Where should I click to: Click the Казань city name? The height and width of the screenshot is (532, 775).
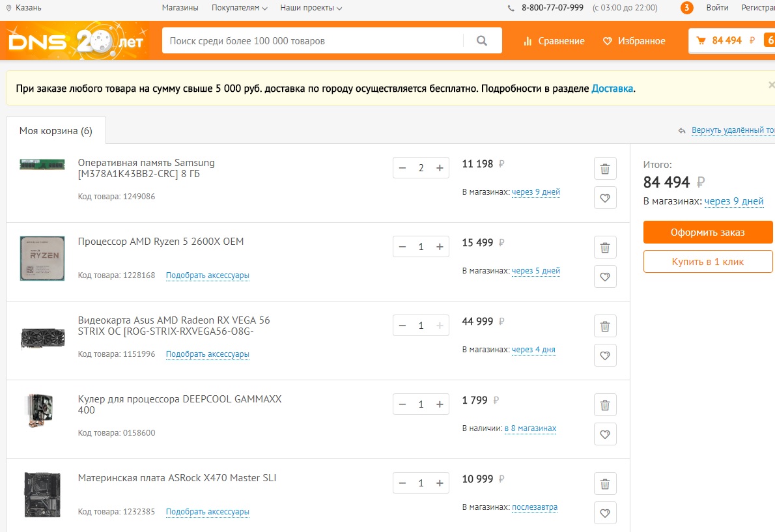pos(29,8)
